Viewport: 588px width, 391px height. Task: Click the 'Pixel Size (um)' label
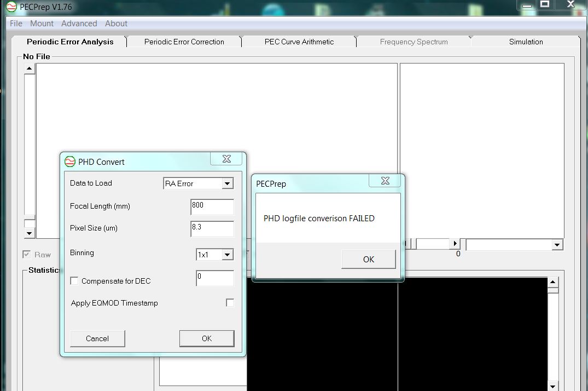[x=94, y=228]
